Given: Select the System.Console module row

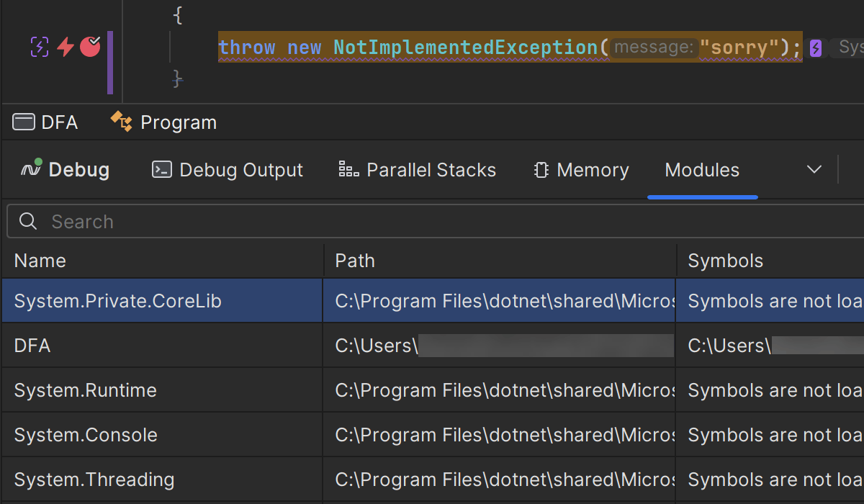Looking at the screenshot, I should (x=86, y=435).
